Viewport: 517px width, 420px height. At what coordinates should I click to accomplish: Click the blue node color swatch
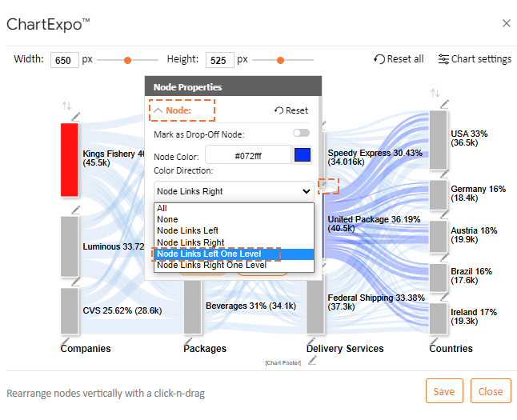303,155
